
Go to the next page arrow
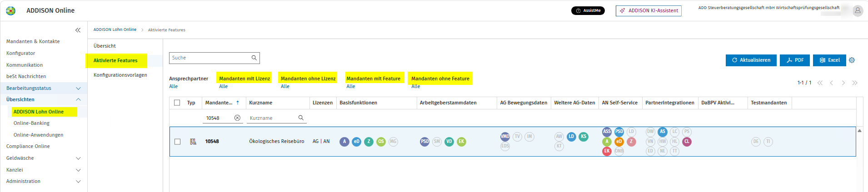843,83
